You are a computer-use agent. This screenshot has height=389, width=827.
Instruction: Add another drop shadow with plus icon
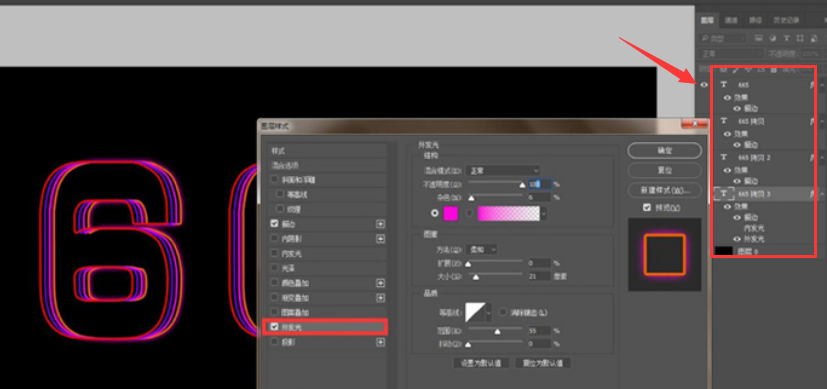coord(380,342)
